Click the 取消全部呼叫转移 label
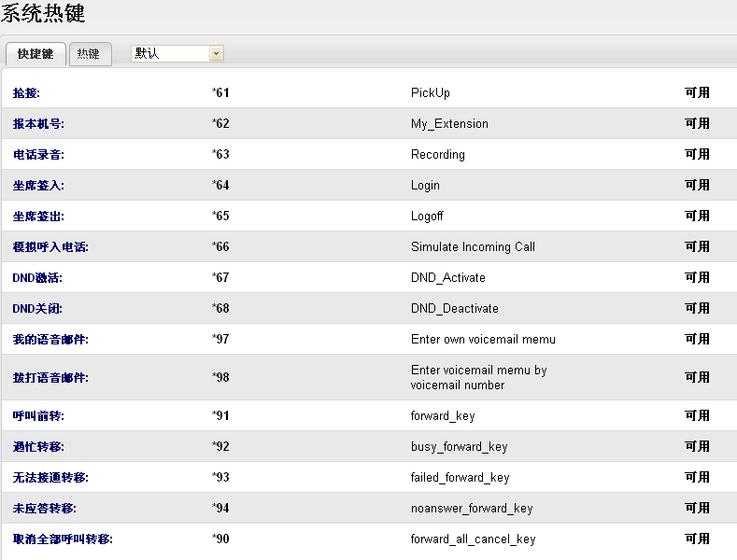This screenshot has height=560, width=737. [63, 539]
